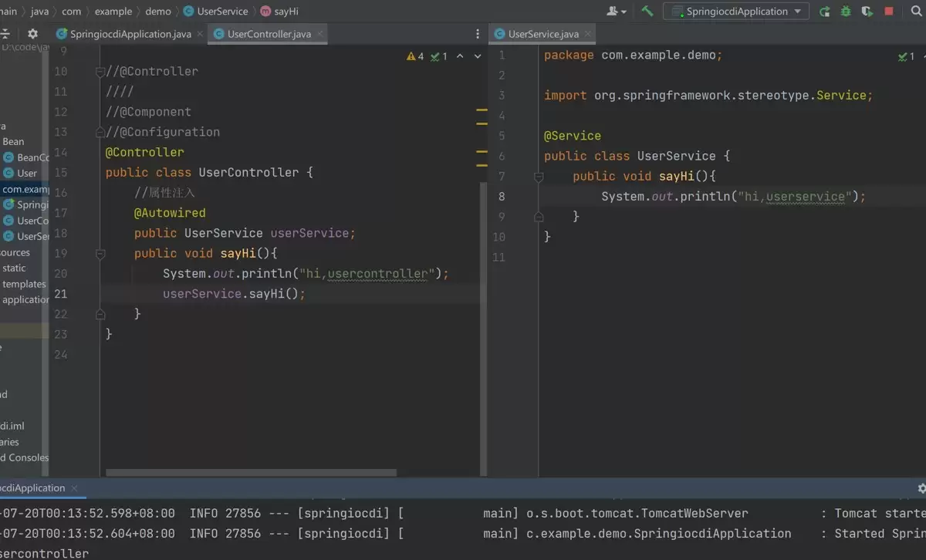Image resolution: width=926 pixels, height=560 pixels.
Task: Select UserCo class in project tree
Action: [x=25, y=221]
